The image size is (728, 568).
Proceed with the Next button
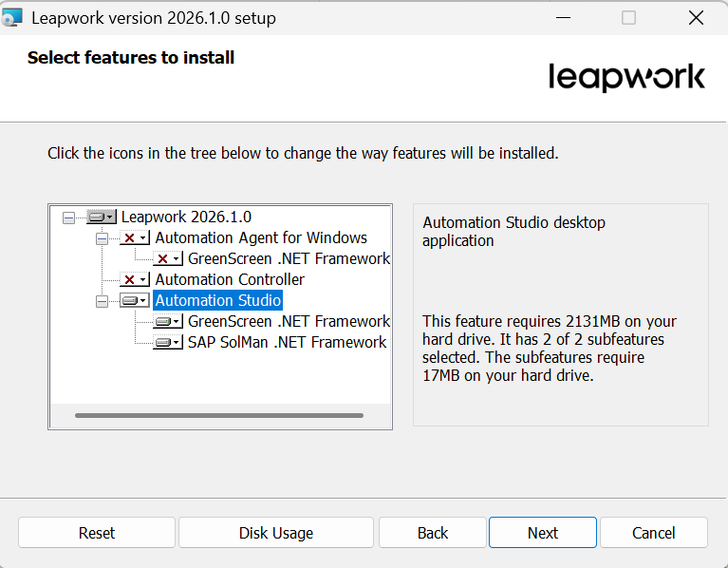click(543, 533)
